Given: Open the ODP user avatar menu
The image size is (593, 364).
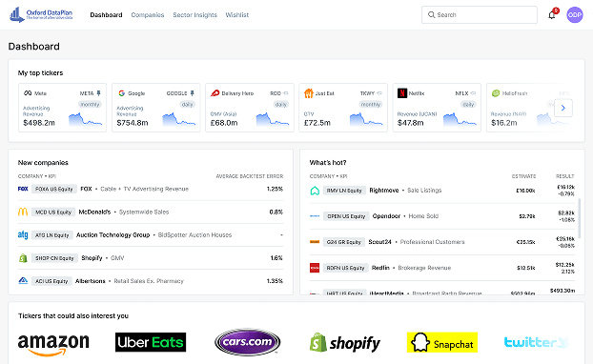Looking at the screenshot, I should point(575,15).
